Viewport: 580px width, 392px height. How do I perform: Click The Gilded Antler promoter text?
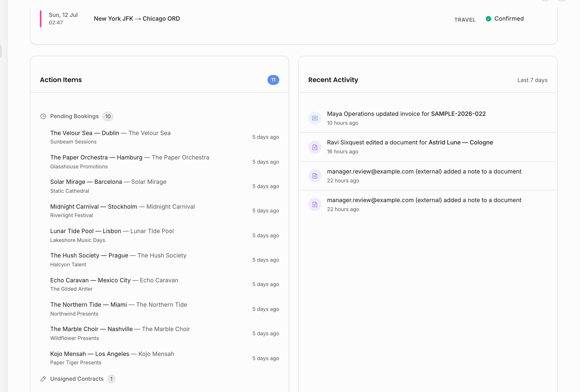click(71, 289)
